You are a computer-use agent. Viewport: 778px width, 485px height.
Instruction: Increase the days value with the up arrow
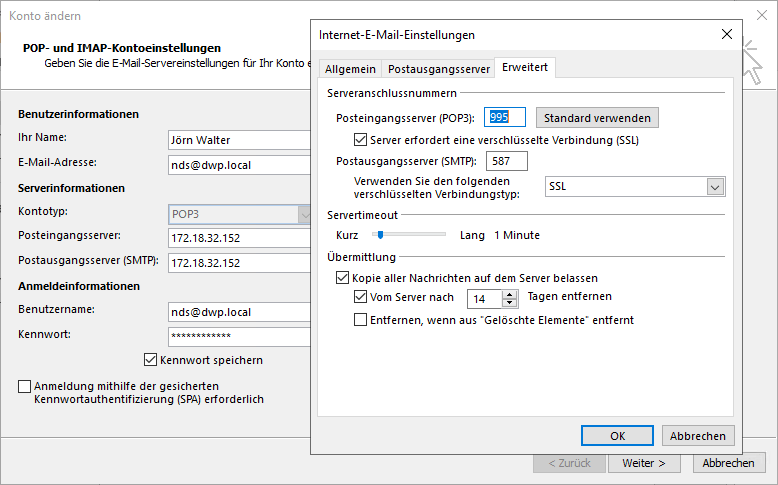coord(510,293)
